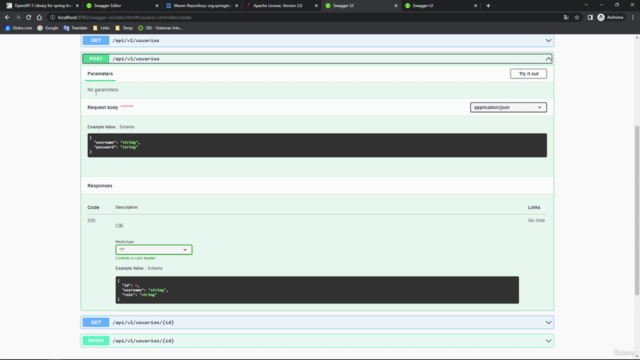Screen dimensions: 640x360
Task: Open the application/json content type dropdown
Action: point(508,107)
